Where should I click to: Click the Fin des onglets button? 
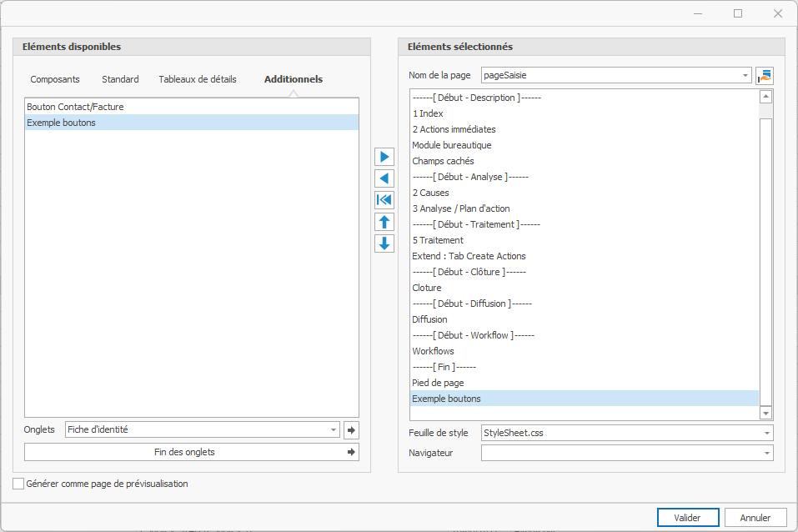tap(192, 452)
